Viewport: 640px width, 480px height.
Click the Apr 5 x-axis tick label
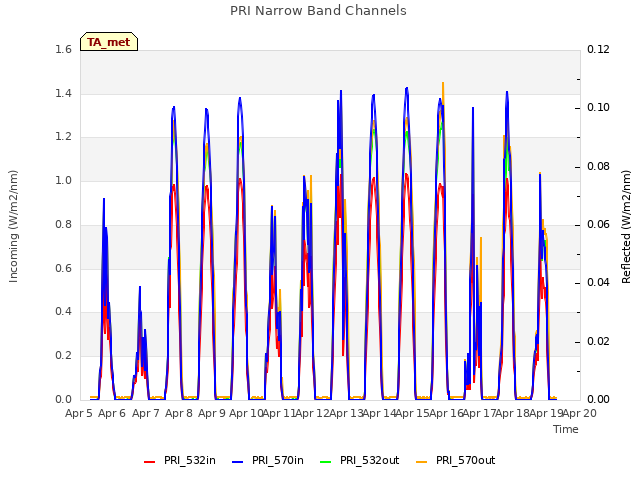click(x=79, y=413)
